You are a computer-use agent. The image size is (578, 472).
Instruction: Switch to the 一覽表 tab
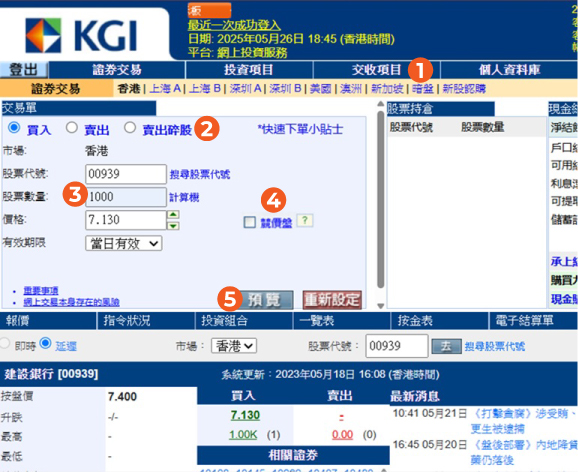(x=342, y=321)
